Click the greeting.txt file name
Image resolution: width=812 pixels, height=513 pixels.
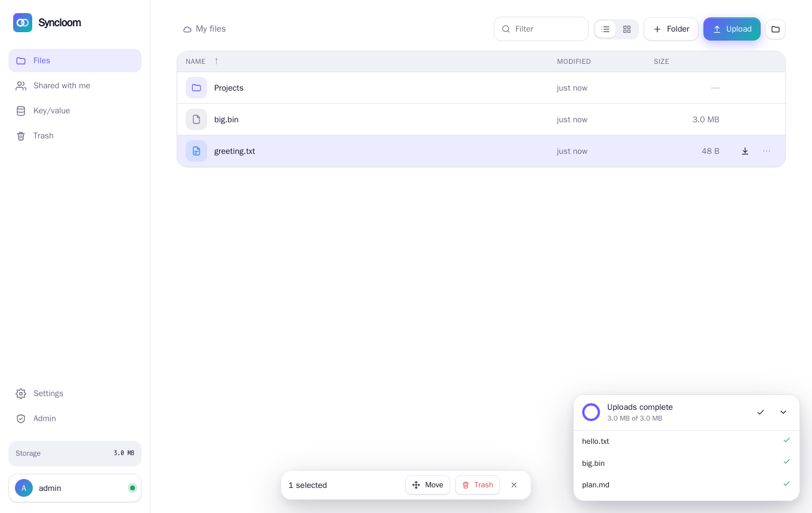[x=235, y=152]
